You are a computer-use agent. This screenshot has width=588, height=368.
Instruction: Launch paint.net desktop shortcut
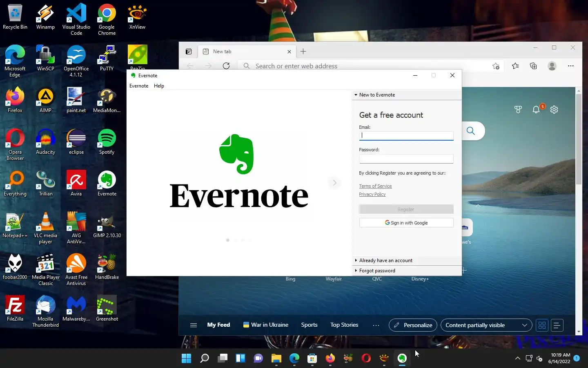[76, 100]
